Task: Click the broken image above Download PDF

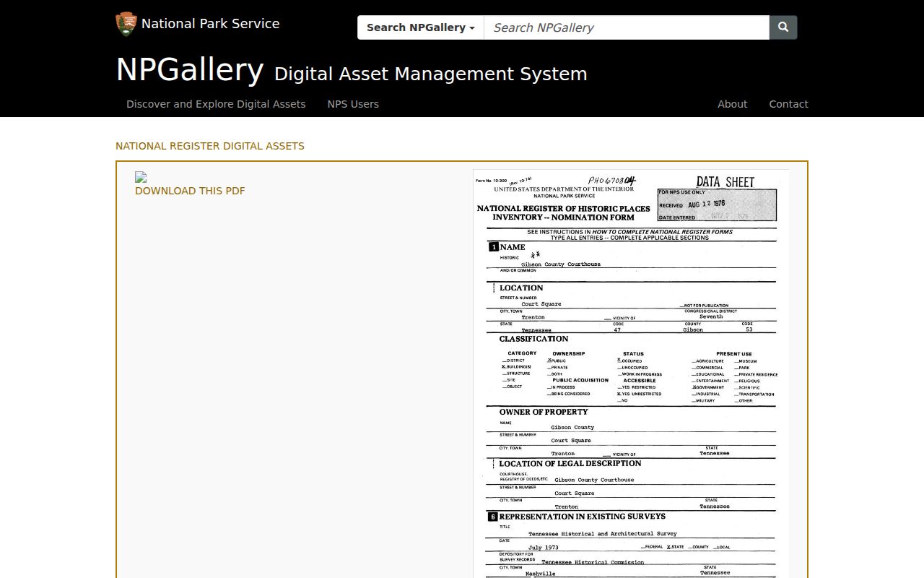Action: [x=141, y=177]
